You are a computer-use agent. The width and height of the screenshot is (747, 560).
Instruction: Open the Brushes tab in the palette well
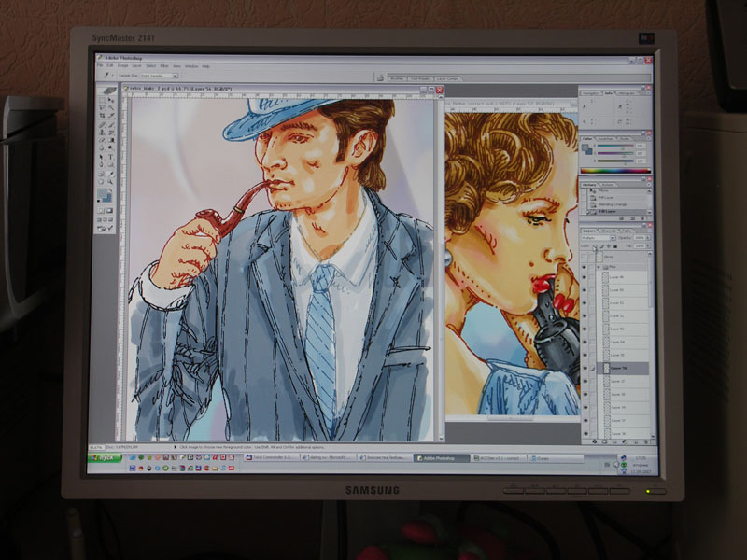398,78
